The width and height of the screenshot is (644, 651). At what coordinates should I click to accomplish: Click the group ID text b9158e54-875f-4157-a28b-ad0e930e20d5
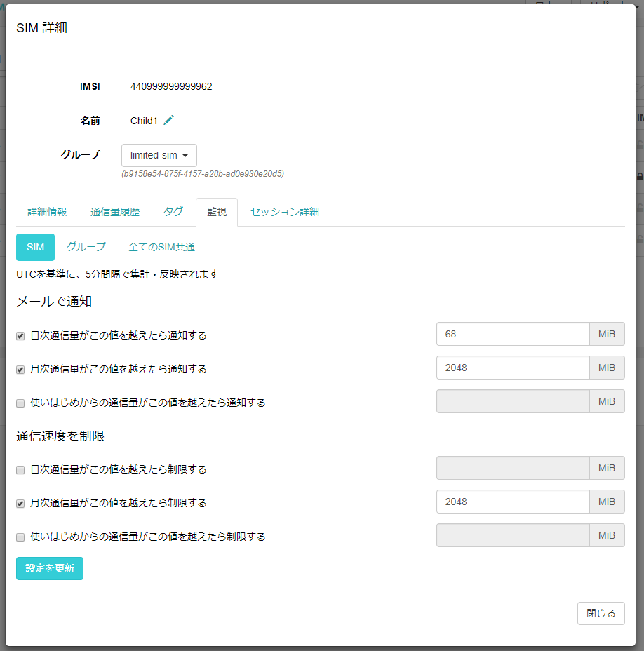(203, 174)
